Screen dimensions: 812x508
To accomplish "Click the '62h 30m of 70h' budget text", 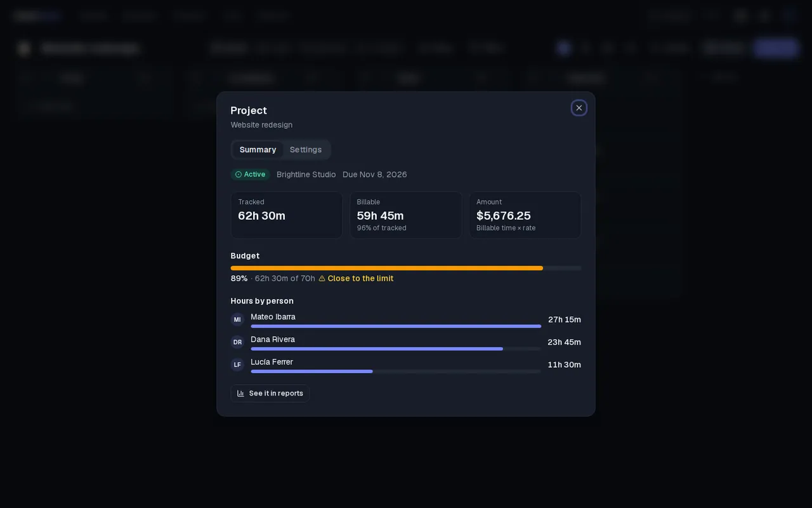I will click(285, 279).
